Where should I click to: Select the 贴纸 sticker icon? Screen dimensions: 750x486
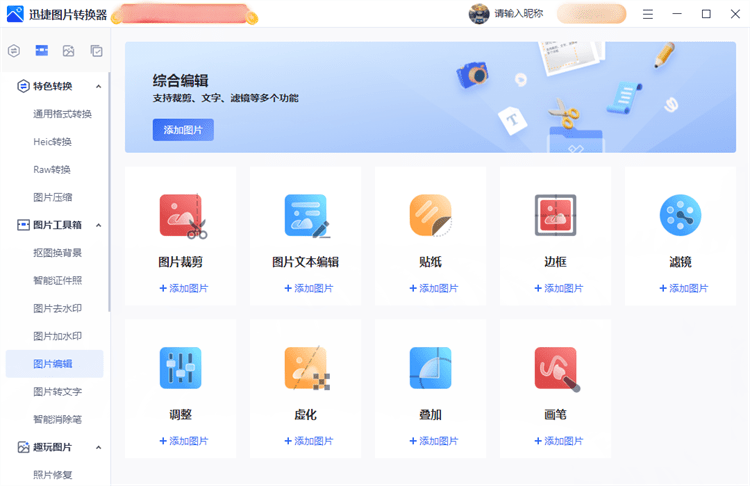(x=430, y=215)
